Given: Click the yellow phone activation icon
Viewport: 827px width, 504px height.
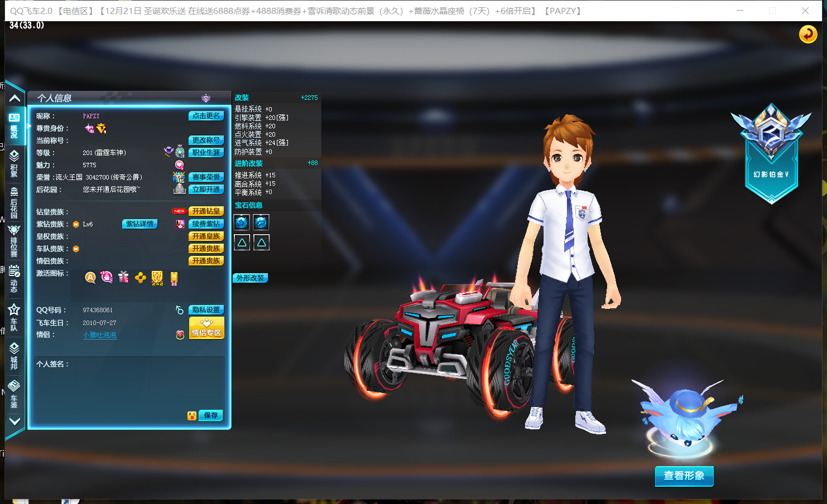Looking at the screenshot, I should coord(174,279).
